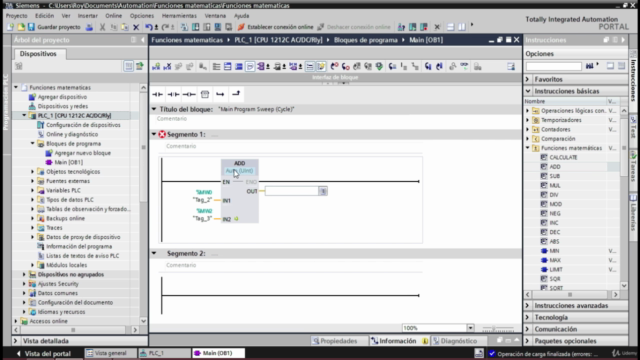This screenshot has height=360, width=640.
Task: Expand Instrucciones avanzadas section
Action: (x=527, y=305)
